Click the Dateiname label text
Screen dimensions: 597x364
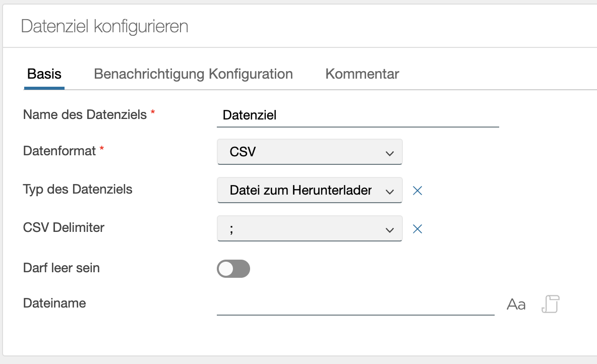54,303
